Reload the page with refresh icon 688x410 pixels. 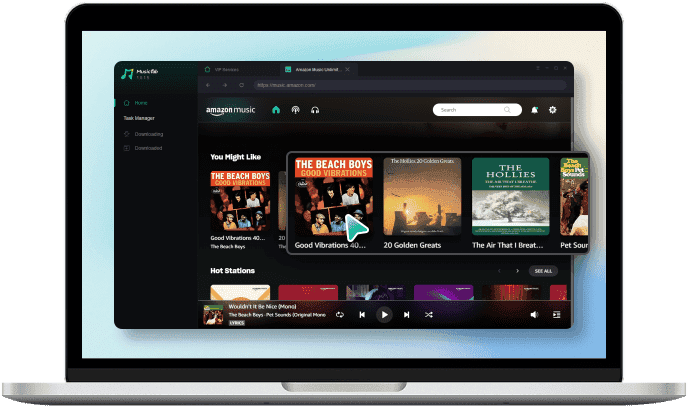pyautogui.click(x=241, y=85)
